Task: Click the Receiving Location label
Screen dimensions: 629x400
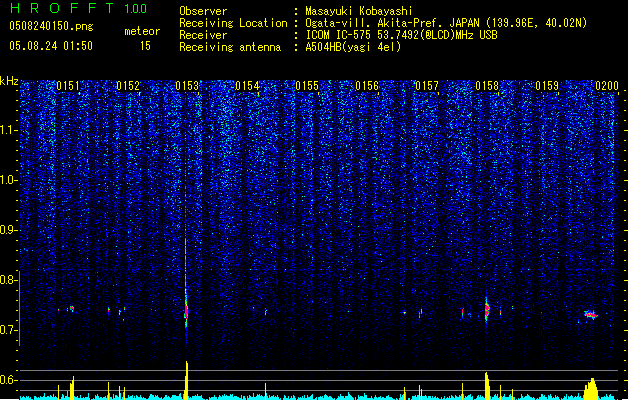Action: [x=233, y=23]
